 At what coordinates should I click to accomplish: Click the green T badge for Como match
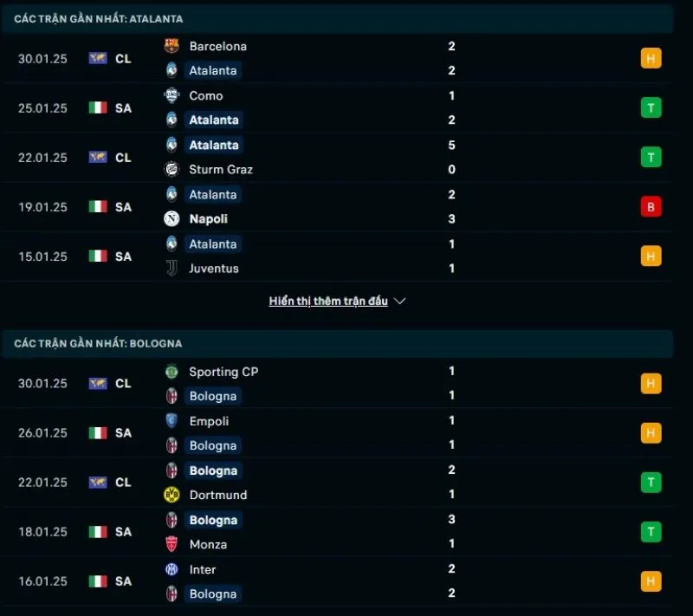pos(651,107)
